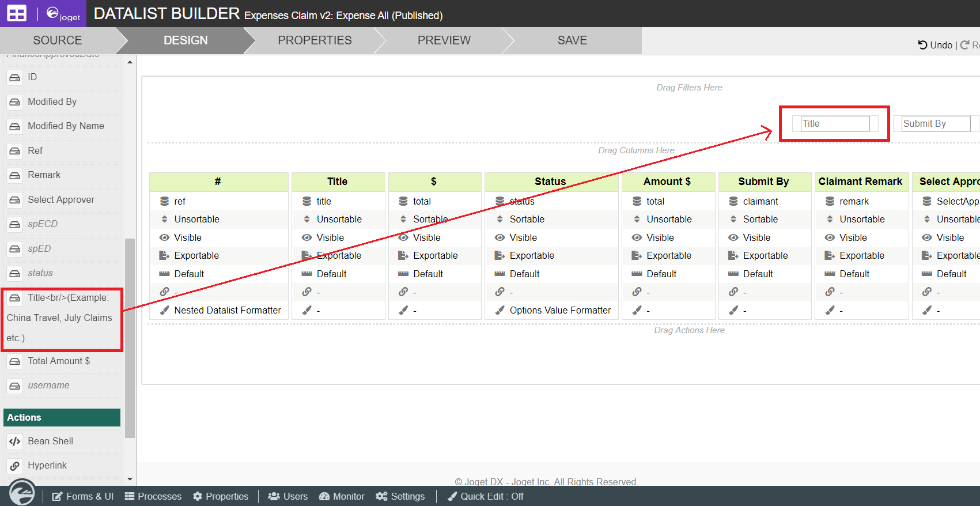The width and height of the screenshot is (980, 506).
Task: Click the icon beside the username field
Action: [x=15, y=386]
